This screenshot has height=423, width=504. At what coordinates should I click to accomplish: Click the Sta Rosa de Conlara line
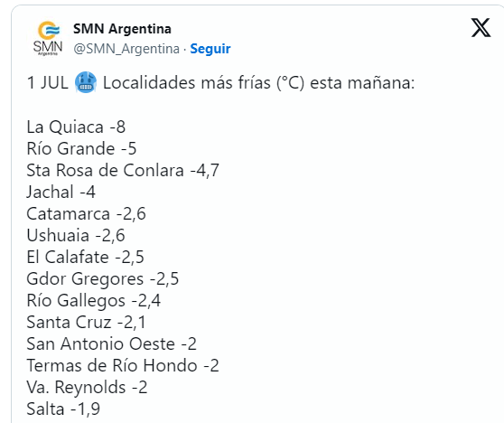coord(123,170)
